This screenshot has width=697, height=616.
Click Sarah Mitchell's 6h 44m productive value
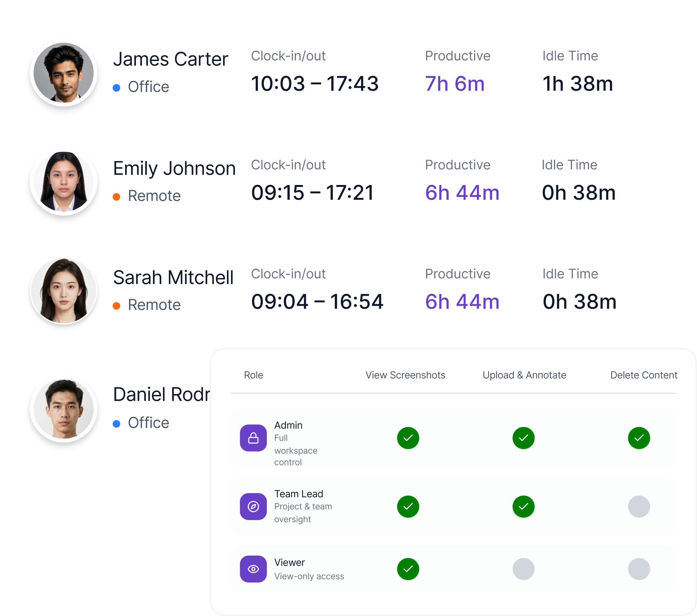462,302
